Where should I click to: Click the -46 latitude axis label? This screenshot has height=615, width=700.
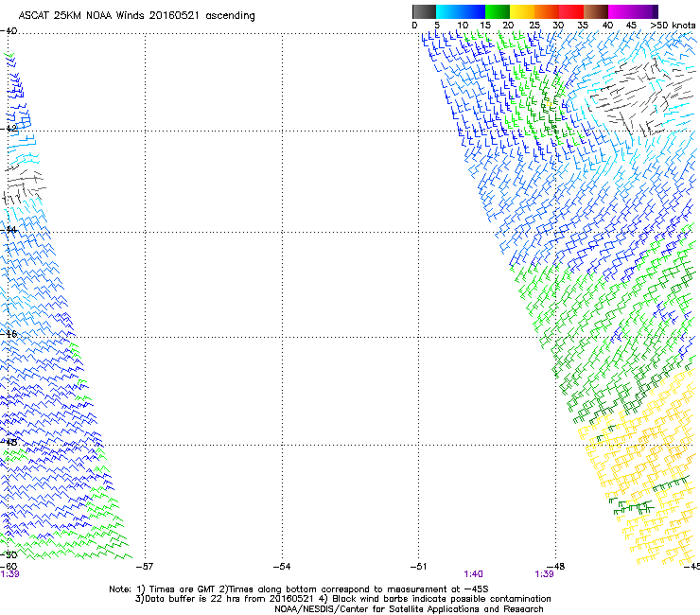click(x=9, y=334)
